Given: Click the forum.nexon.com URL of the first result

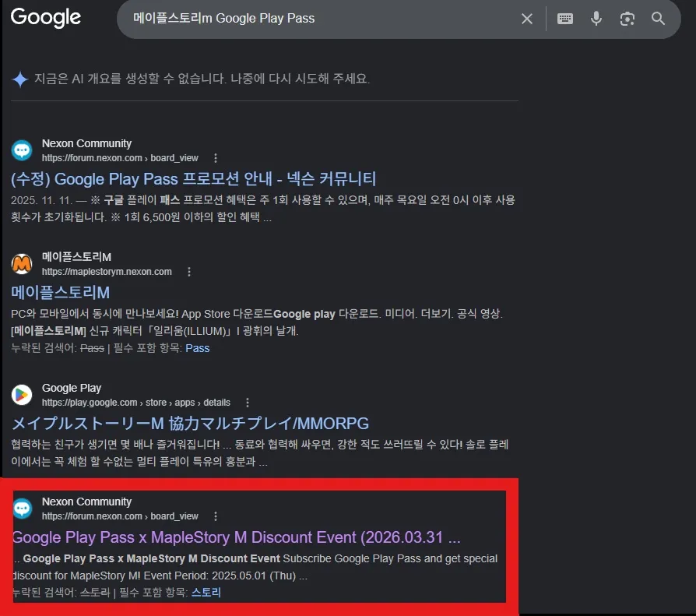Looking at the screenshot, I should click(x=120, y=158).
